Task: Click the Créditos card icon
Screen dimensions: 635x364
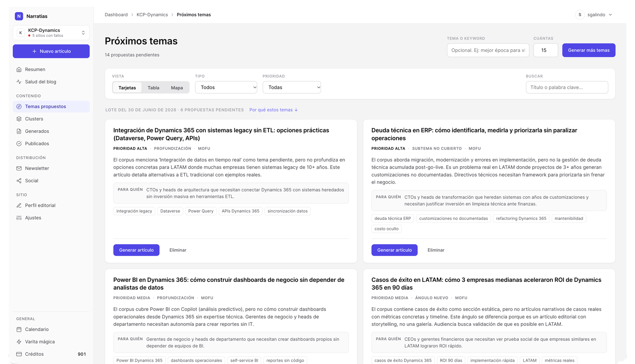Action: [x=19, y=354]
